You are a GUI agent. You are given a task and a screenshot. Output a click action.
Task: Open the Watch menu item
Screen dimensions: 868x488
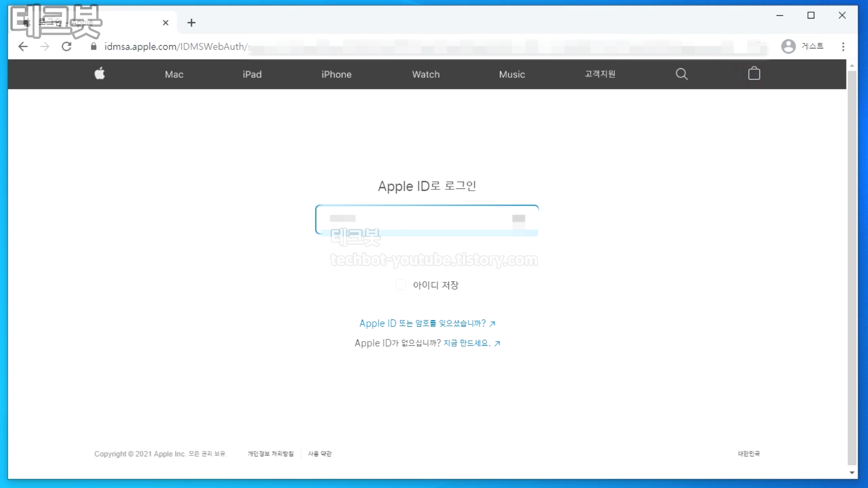[x=426, y=75]
